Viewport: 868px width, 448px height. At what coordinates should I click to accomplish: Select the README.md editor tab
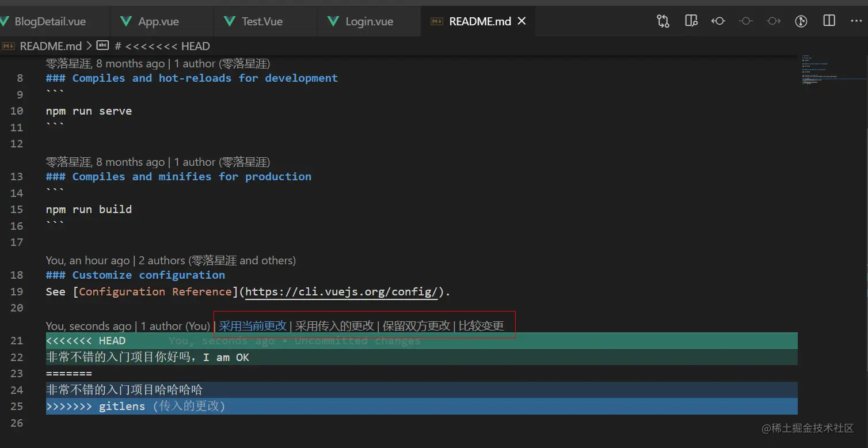click(479, 21)
